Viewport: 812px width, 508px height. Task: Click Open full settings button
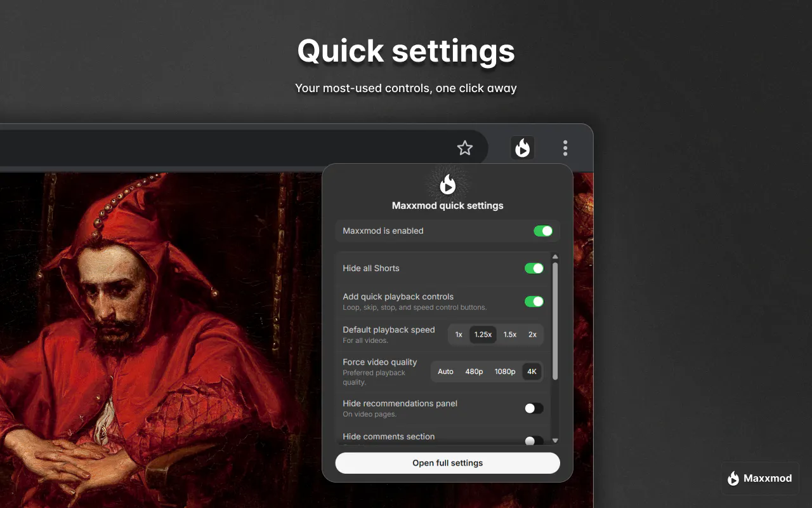448,463
